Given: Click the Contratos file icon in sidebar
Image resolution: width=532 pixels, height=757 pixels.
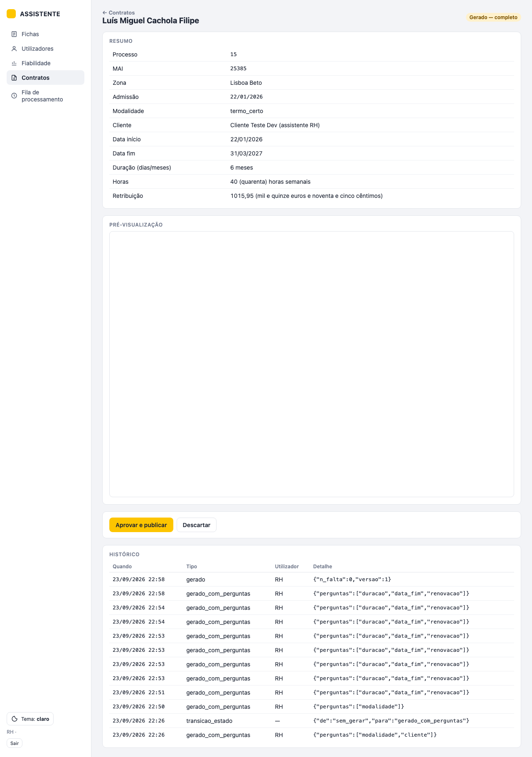Looking at the screenshot, I should point(14,78).
